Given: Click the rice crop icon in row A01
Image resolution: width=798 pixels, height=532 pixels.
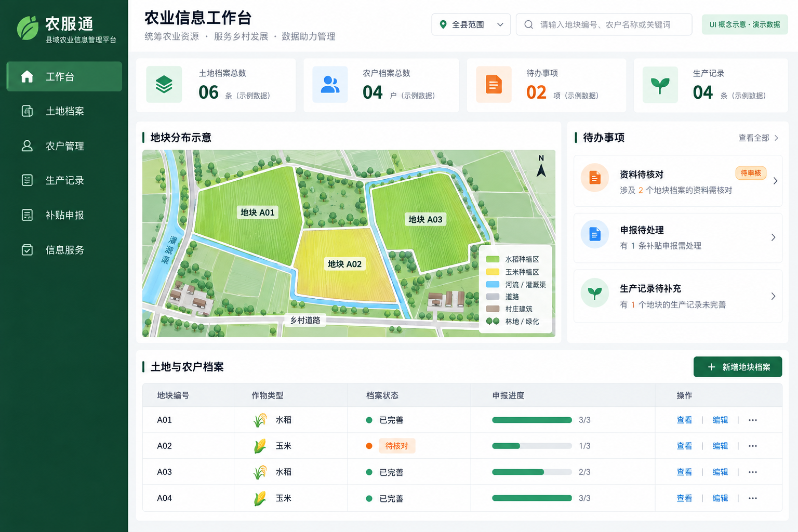Looking at the screenshot, I should [260, 420].
